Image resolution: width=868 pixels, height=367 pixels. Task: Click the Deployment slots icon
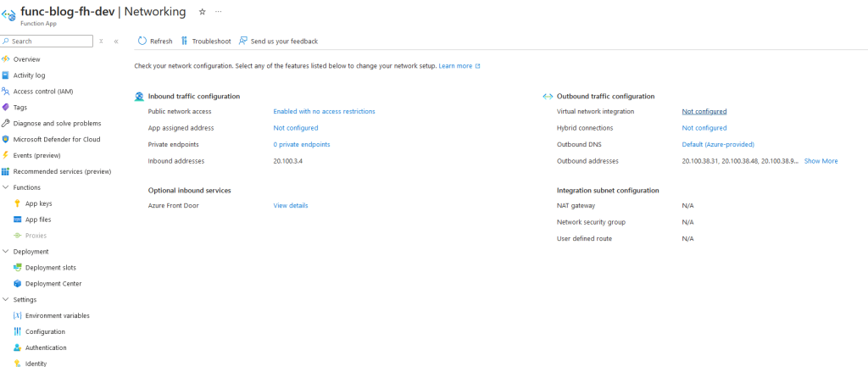click(x=17, y=267)
